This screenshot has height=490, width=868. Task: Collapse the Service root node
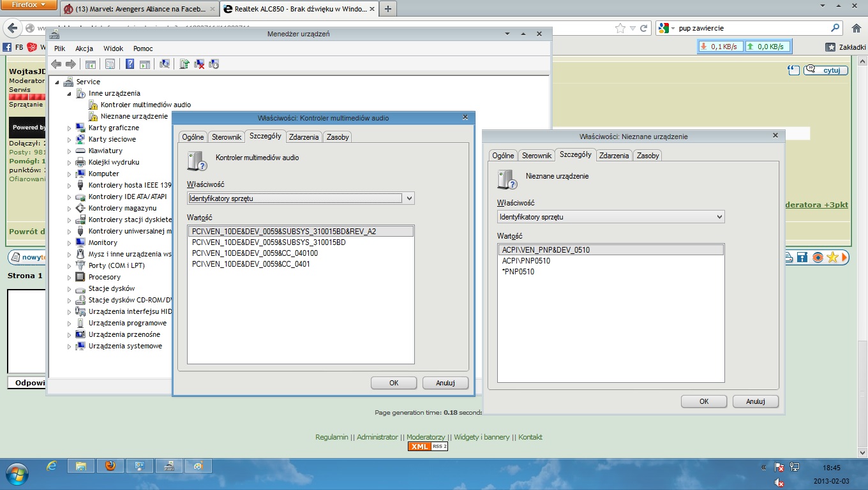point(56,82)
